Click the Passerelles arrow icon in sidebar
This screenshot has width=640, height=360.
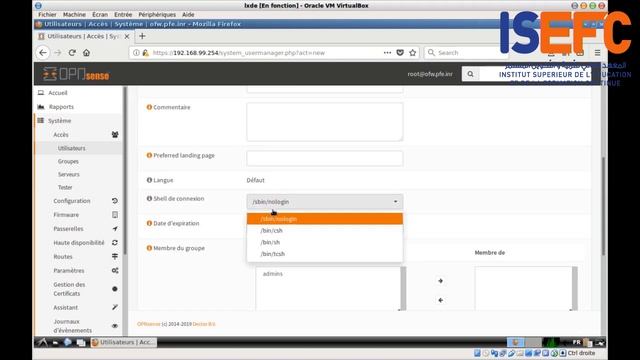pyautogui.click(x=115, y=229)
